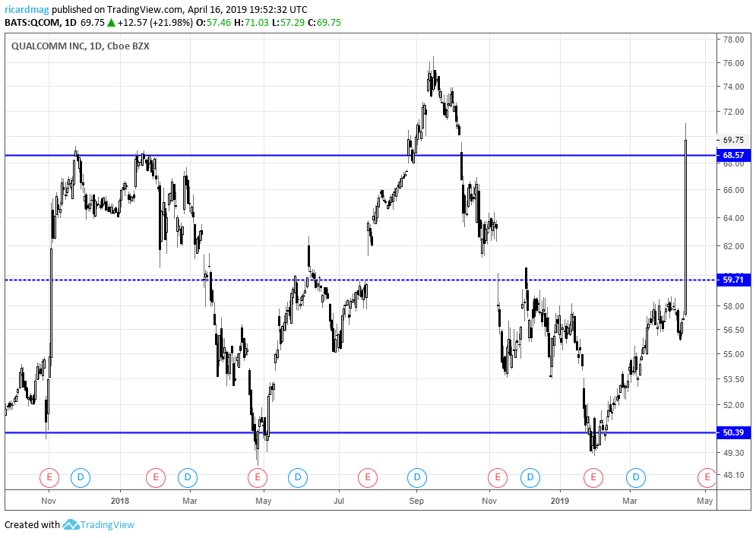Select the earnings E marker before May 2018
The height and width of the screenshot is (538, 756).
[x=258, y=478]
